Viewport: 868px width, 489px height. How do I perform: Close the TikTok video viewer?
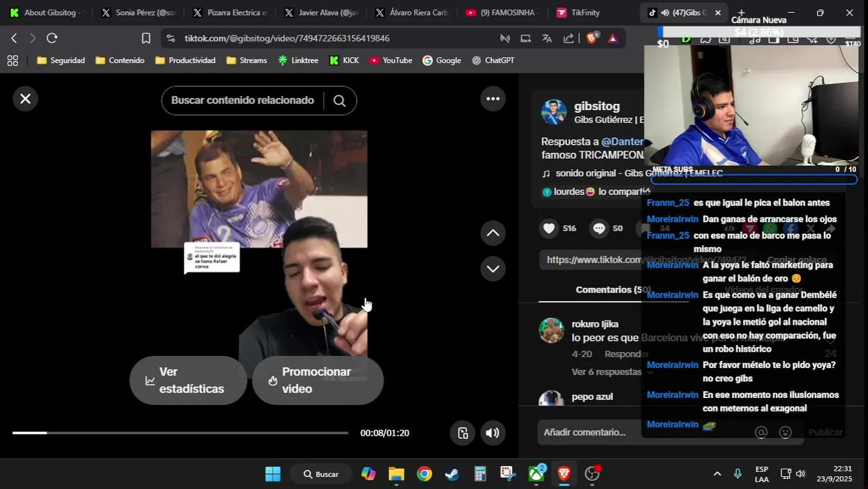tap(25, 99)
